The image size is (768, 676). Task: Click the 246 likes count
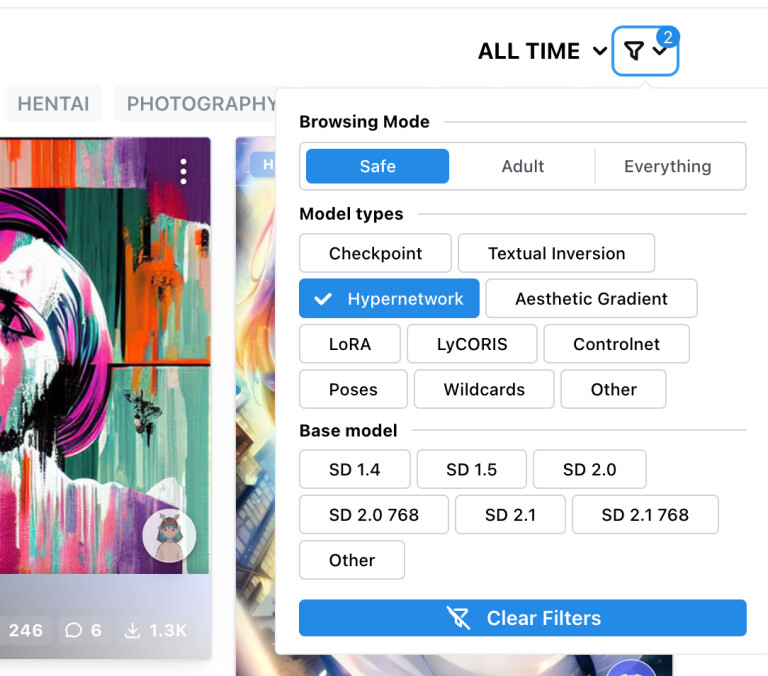point(25,630)
